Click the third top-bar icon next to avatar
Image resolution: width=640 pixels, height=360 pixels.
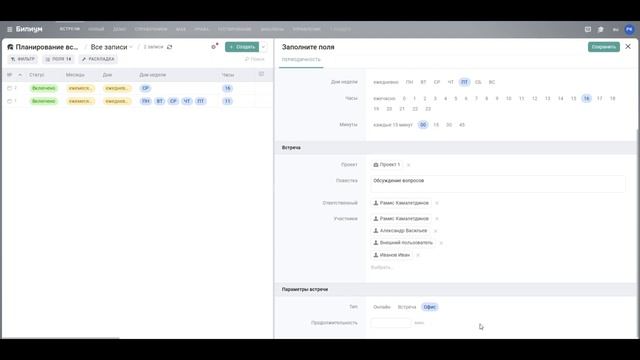tap(616, 29)
